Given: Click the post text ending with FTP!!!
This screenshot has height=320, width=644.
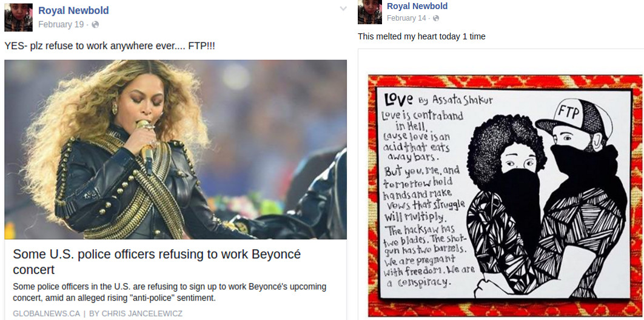Looking at the screenshot, I should pyautogui.click(x=110, y=46).
